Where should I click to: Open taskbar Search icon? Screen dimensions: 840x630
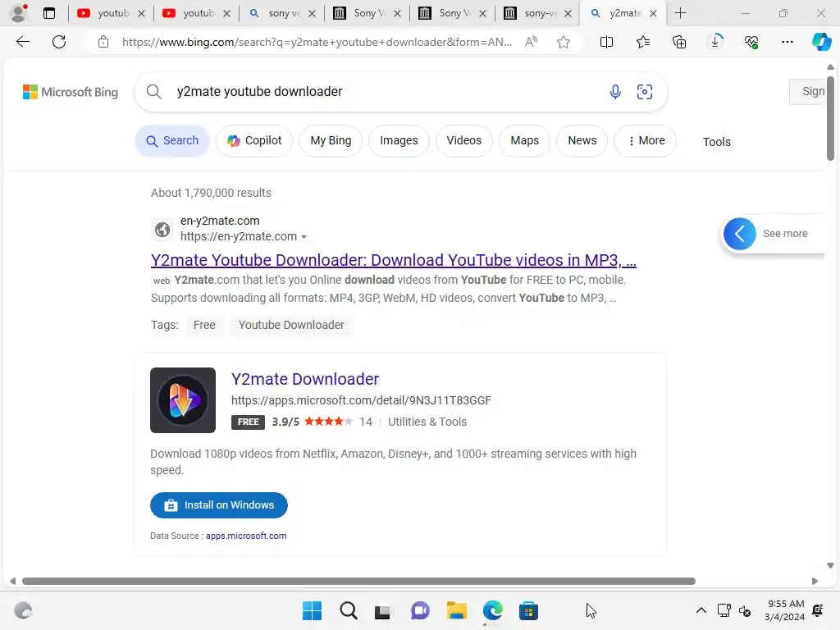348,610
